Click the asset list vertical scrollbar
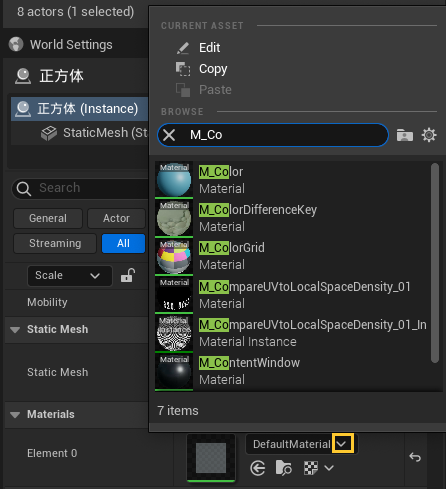This screenshot has width=446, height=489. tap(435, 263)
